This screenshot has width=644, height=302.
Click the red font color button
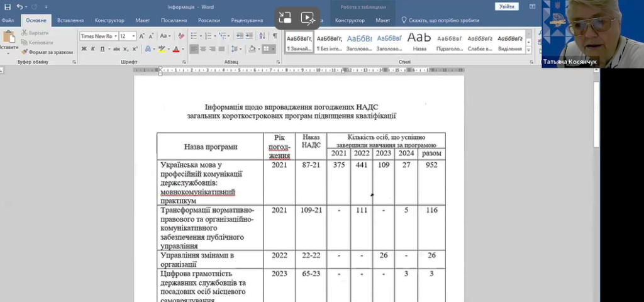(x=175, y=49)
